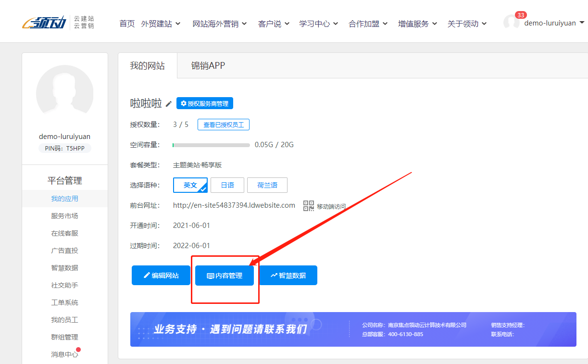588x364 pixels.
Task: Expand the 网站海外营销 dropdown menu
Action: [219, 24]
